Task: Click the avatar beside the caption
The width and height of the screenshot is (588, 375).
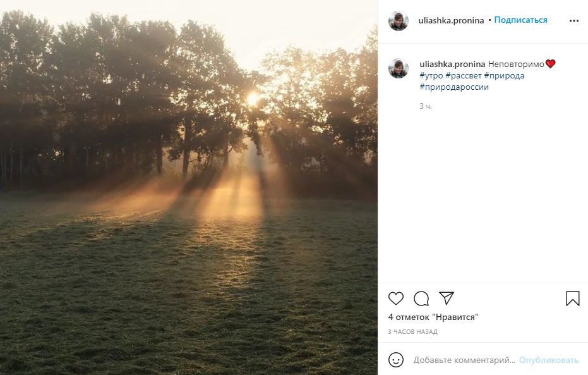Action: click(x=398, y=68)
